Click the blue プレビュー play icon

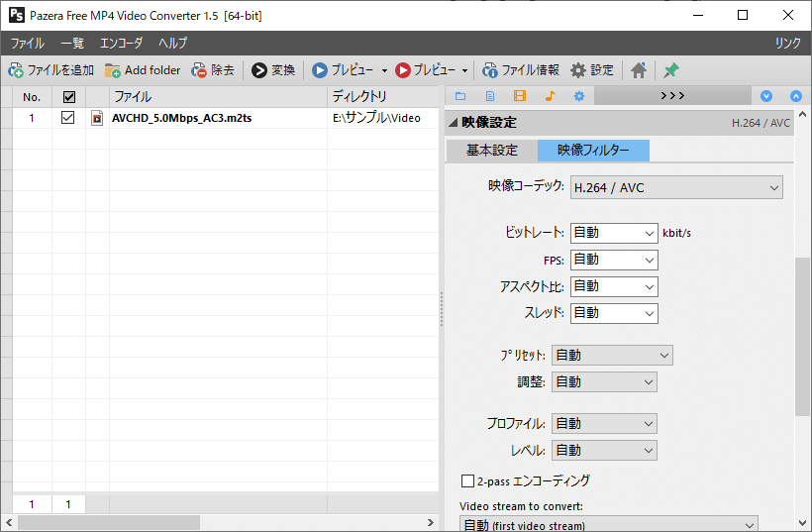[x=320, y=70]
